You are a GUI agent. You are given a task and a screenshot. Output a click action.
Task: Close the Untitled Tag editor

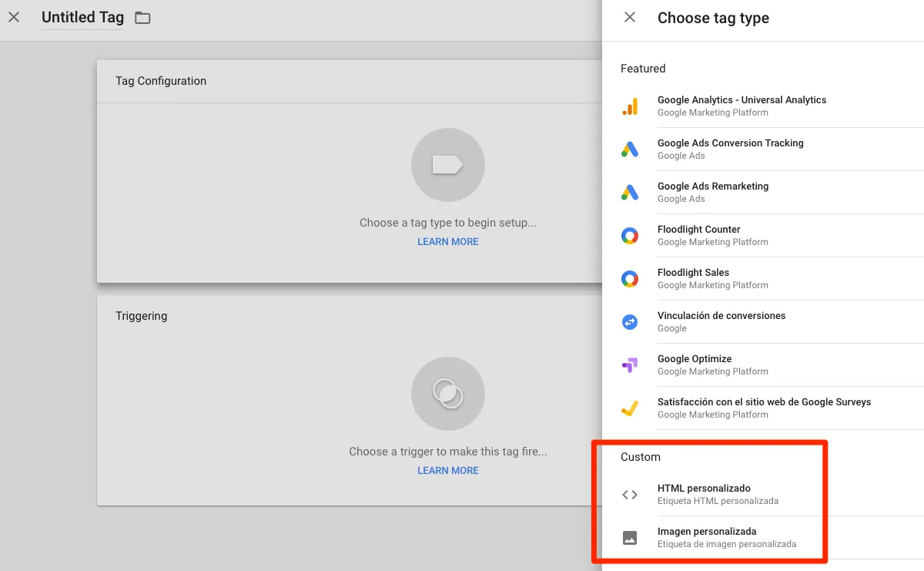(14, 17)
